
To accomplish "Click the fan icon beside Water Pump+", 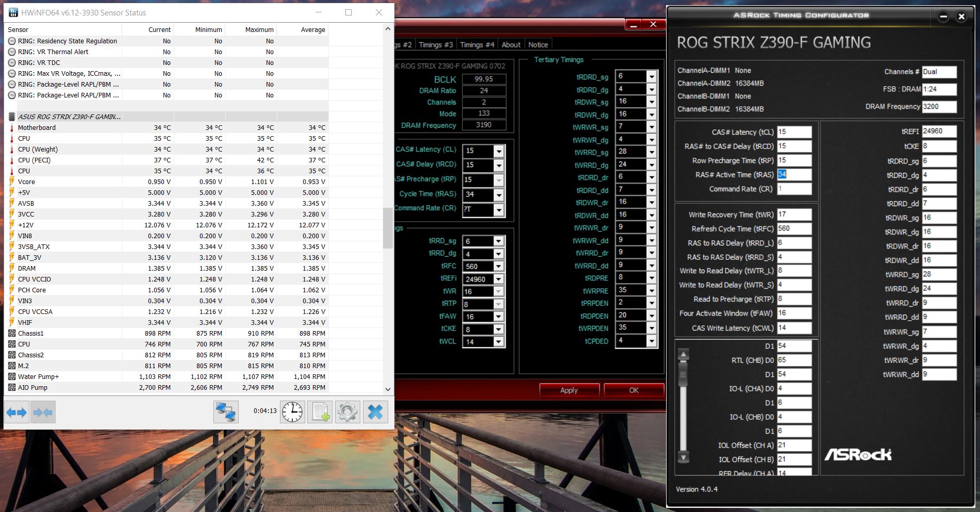I will click(x=12, y=377).
